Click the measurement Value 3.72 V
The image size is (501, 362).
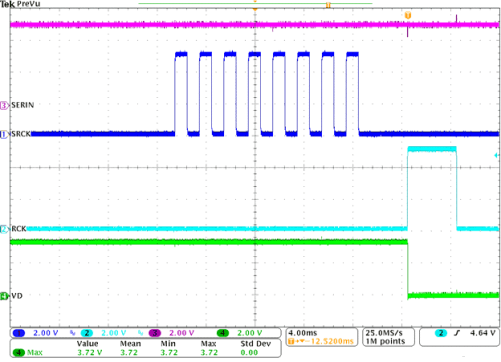click(90, 352)
